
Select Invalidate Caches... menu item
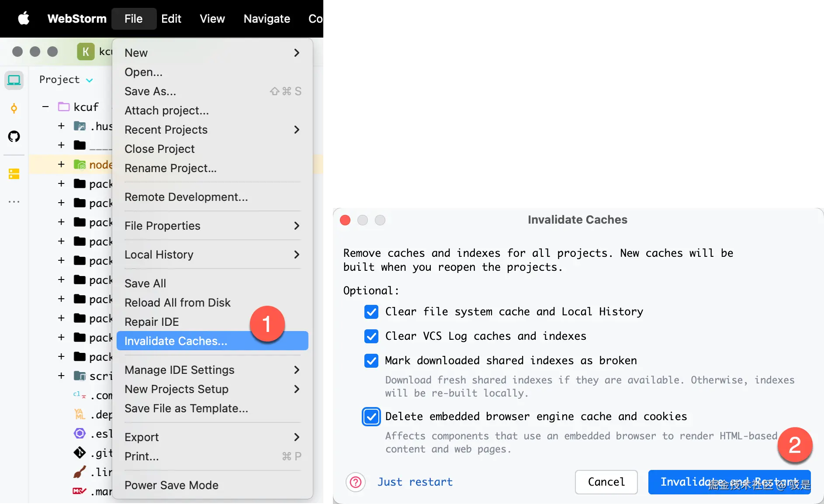pos(212,341)
